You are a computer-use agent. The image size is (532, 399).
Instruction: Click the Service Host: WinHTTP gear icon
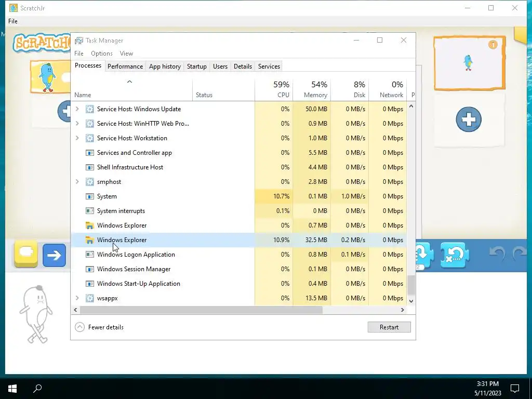pyautogui.click(x=89, y=124)
